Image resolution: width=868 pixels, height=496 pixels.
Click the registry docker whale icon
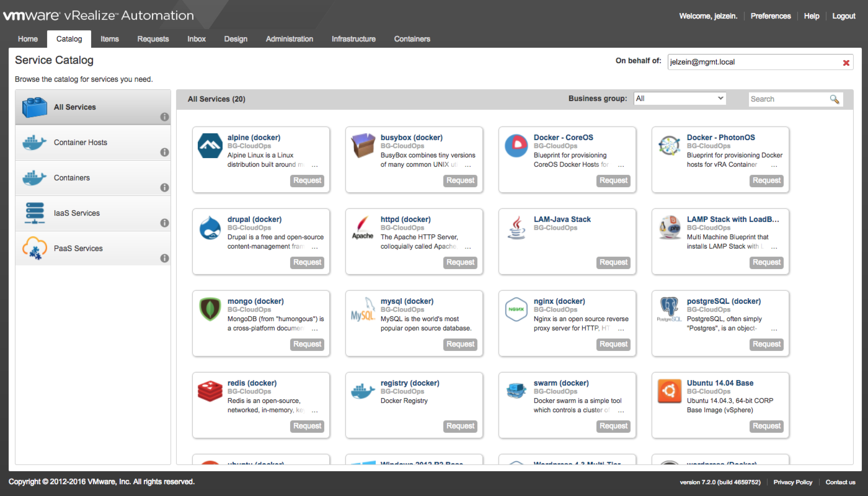pos(363,391)
